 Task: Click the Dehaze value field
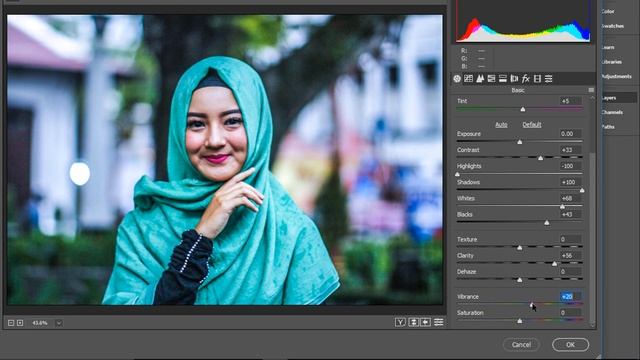pyautogui.click(x=571, y=271)
